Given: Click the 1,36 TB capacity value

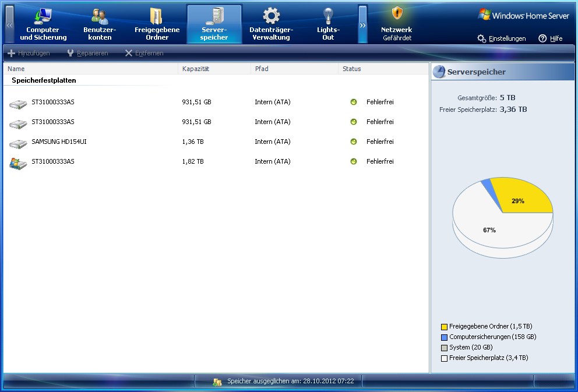Looking at the screenshot, I should click(193, 142).
